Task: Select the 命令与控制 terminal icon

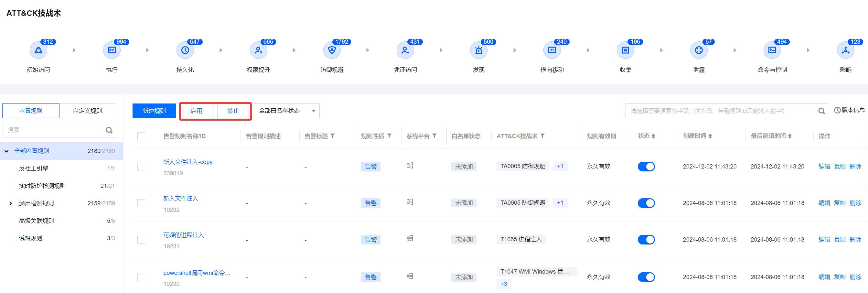Action: [x=772, y=50]
